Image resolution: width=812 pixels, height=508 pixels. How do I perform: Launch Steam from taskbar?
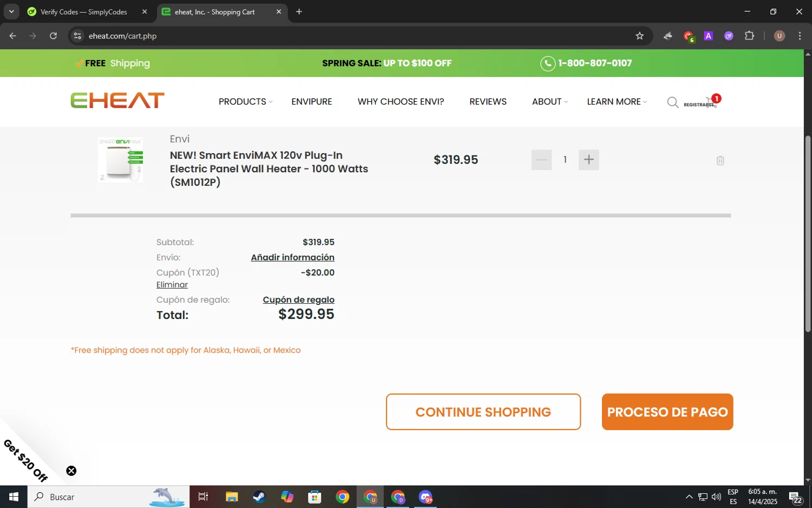click(x=259, y=497)
